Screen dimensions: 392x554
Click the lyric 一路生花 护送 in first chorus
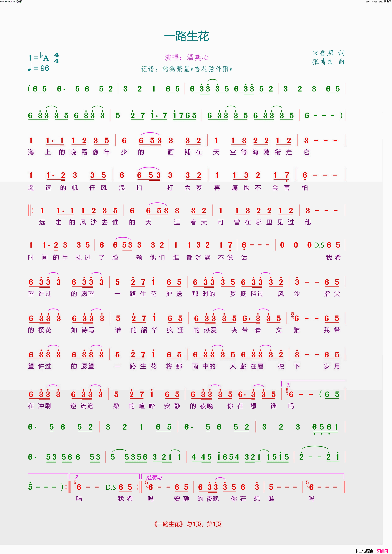tap(148, 294)
